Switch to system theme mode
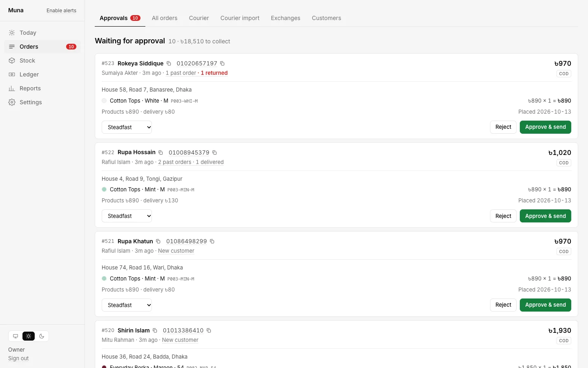Screen dimensions: 588x368 pyautogui.click(x=16, y=336)
